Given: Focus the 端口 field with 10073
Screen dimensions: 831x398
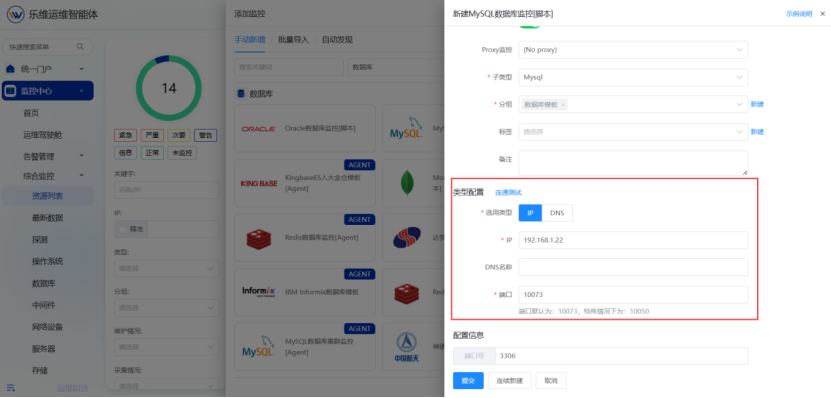Looking at the screenshot, I should pos(633,295).
